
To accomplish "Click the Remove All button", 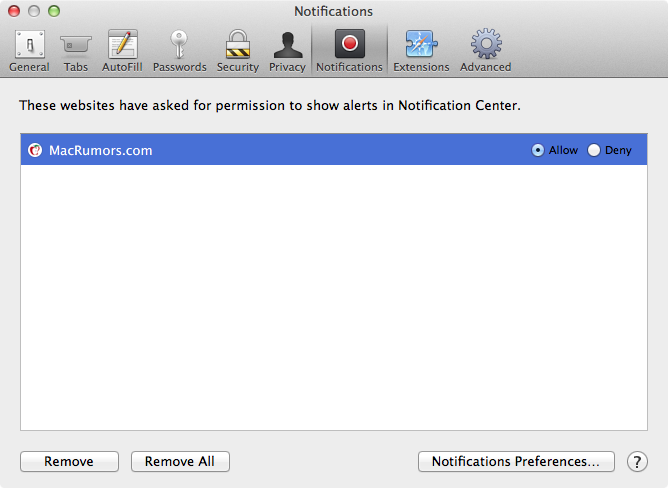I will [180, 462].
